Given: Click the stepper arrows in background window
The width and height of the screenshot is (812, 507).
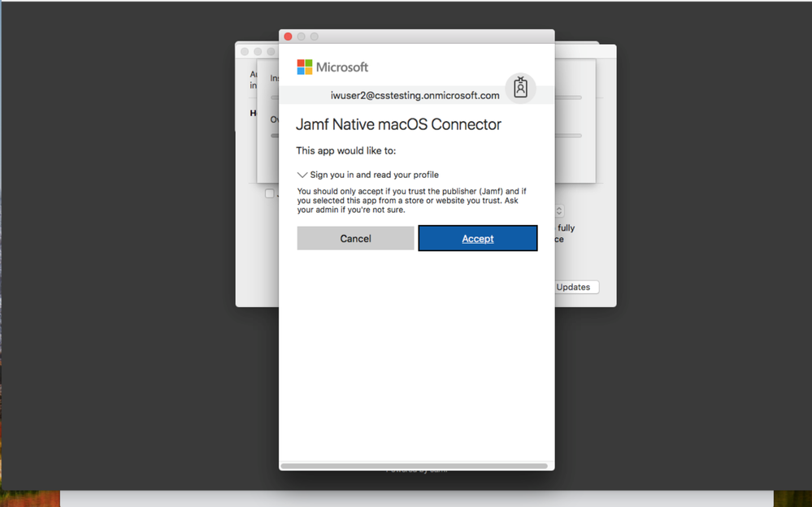Looking at the screenshot, I should coord(559,210).
